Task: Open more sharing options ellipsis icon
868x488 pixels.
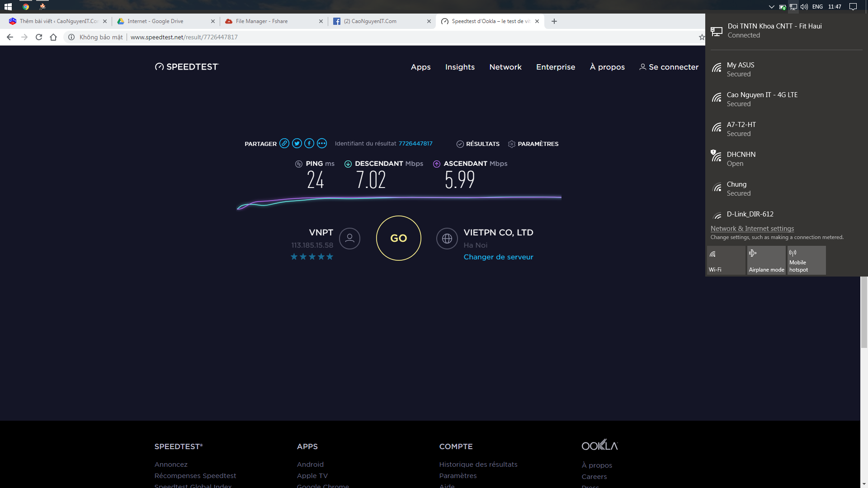Action: 322,143
